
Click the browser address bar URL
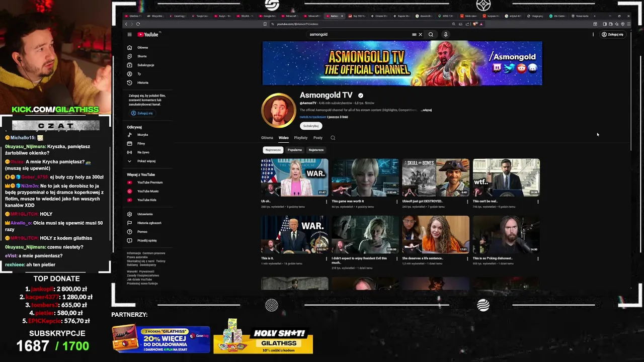coord(297,24)
